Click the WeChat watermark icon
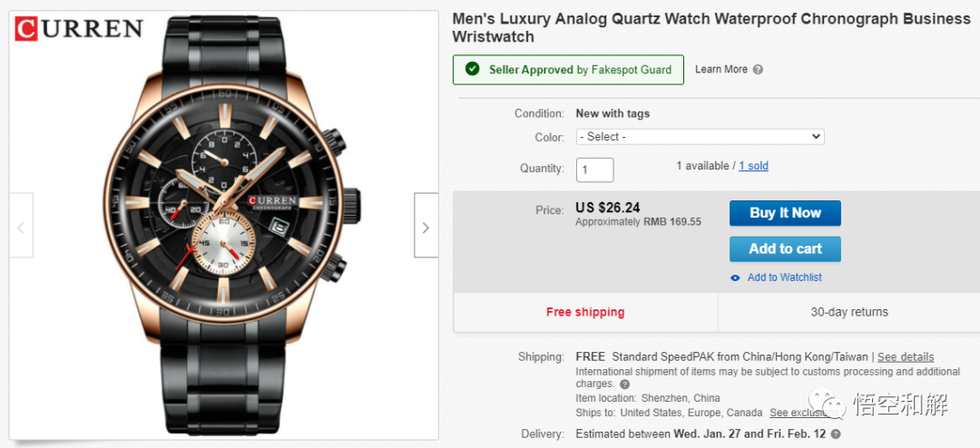This screenshot has width=980, height=448. [x=829, y=404]
